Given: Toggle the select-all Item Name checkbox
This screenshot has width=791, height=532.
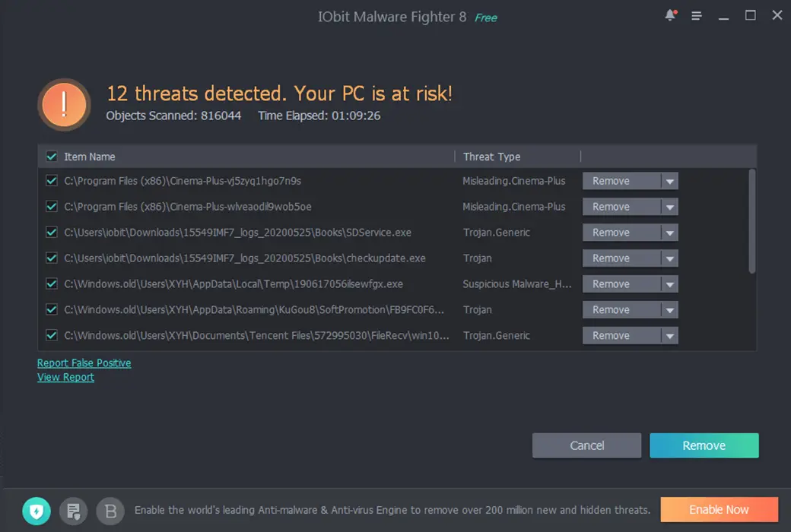Looking at the screenshot, I should click(x=52, y=157).
